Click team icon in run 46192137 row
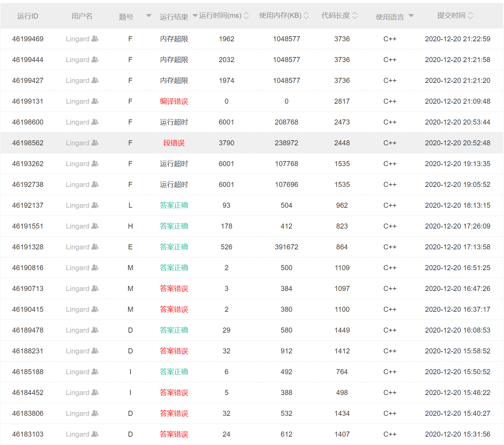 click(x=95, y=205)
